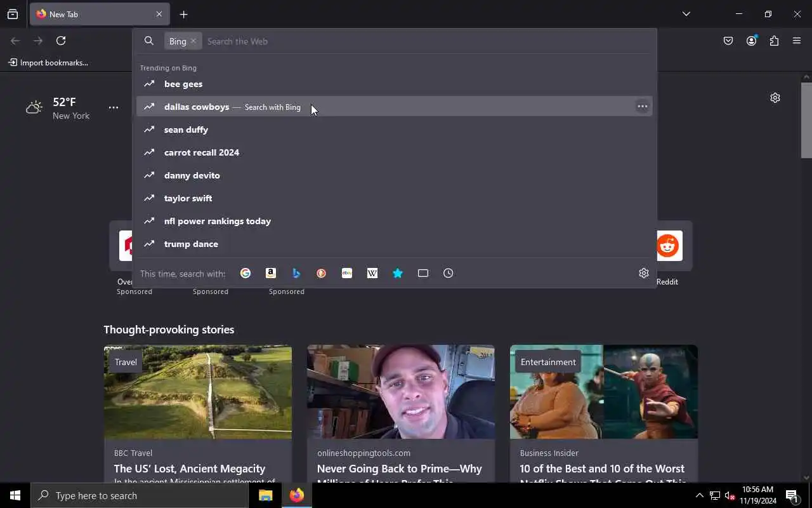The image size is (812, 508).
Task: Open the Windows Start menu
Action: (15, 495)
